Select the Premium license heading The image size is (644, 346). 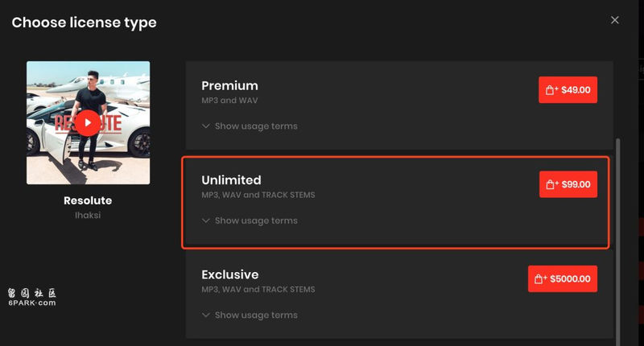229,86
